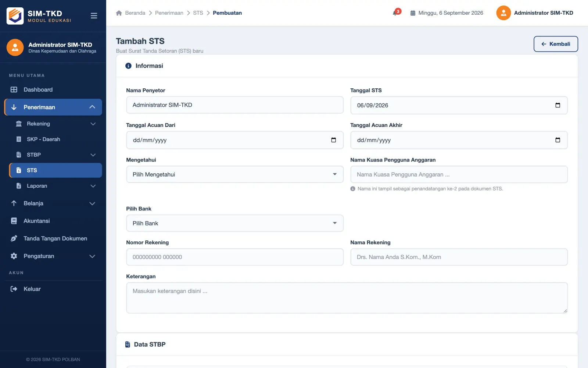
Task: Click the notification bell icon
Action: [x=395, y=13]
